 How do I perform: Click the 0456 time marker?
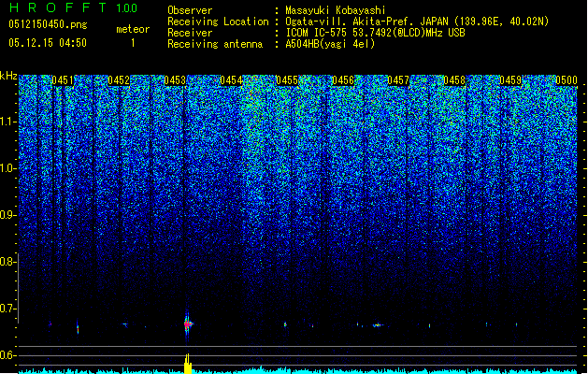pyautogui.click(x=343, y=80)
